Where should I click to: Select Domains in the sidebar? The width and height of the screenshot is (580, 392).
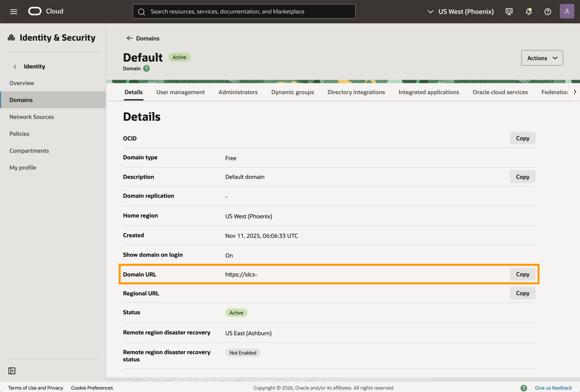point(53,100)
